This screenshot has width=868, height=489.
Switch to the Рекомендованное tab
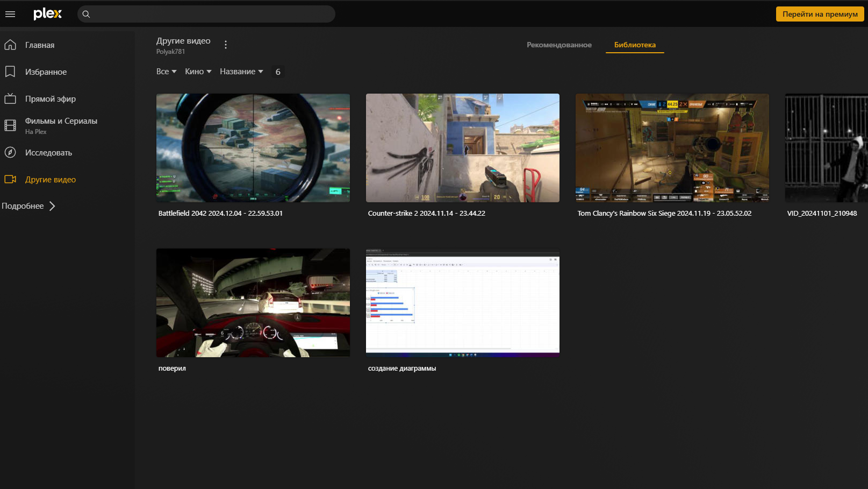(x=559, y=45)
